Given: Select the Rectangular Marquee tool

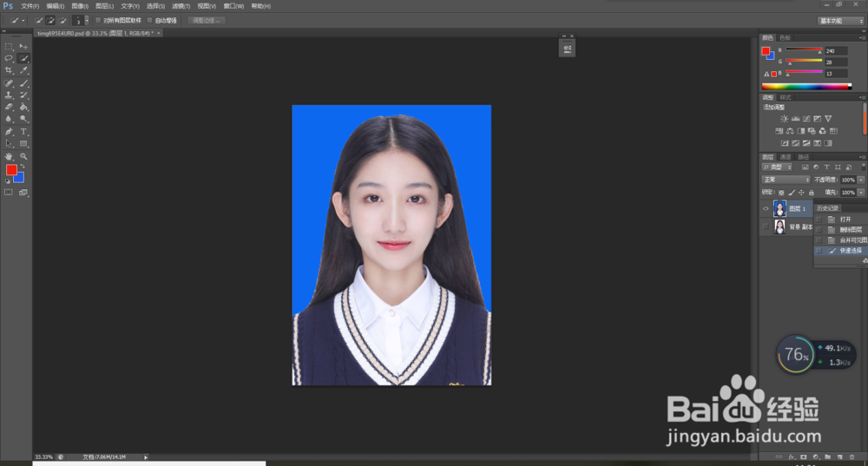Looking at the screenshot, I should (x=9, y=47).
